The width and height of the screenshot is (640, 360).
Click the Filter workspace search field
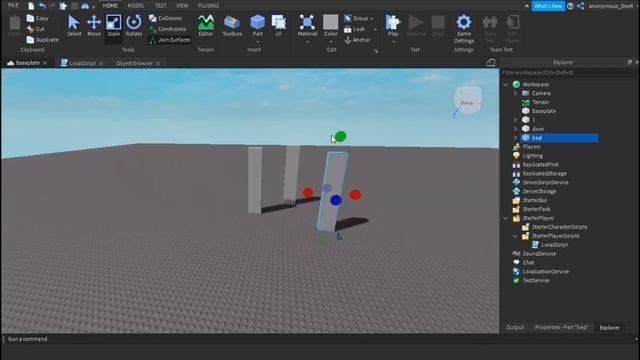pyautogui.click(x=568, y=73)
